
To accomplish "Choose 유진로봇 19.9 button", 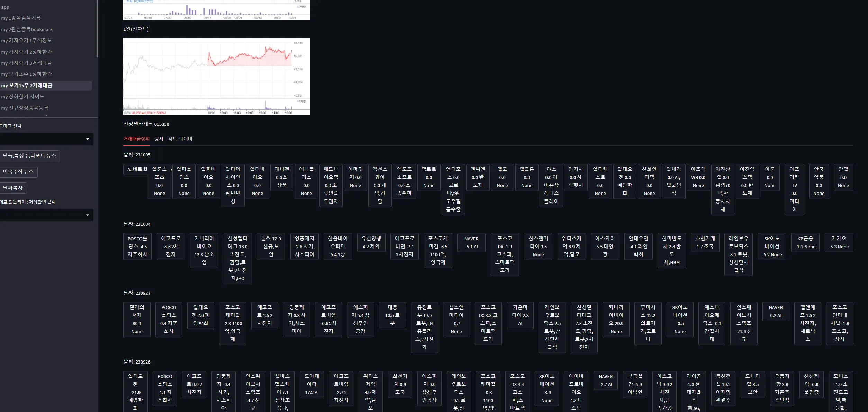I will click(424, 328).
